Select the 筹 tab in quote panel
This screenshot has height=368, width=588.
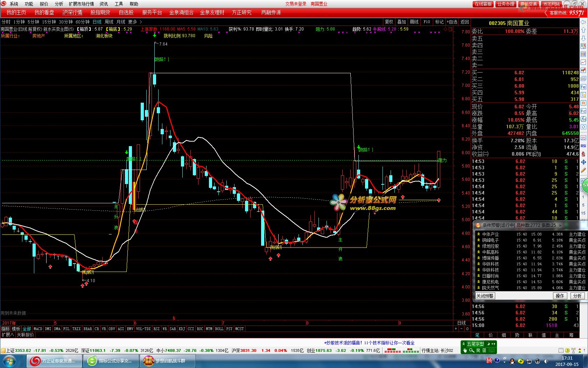point(571,335)
